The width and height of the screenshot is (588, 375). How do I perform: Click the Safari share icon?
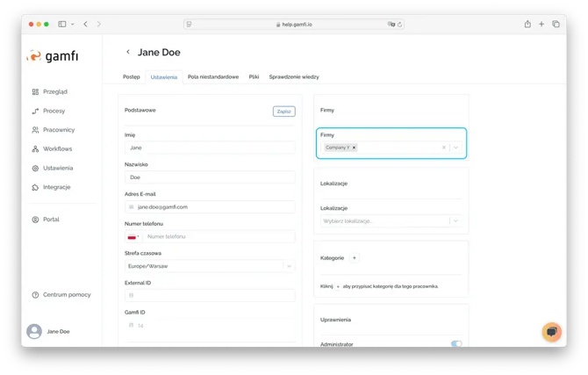click(527, 24)
